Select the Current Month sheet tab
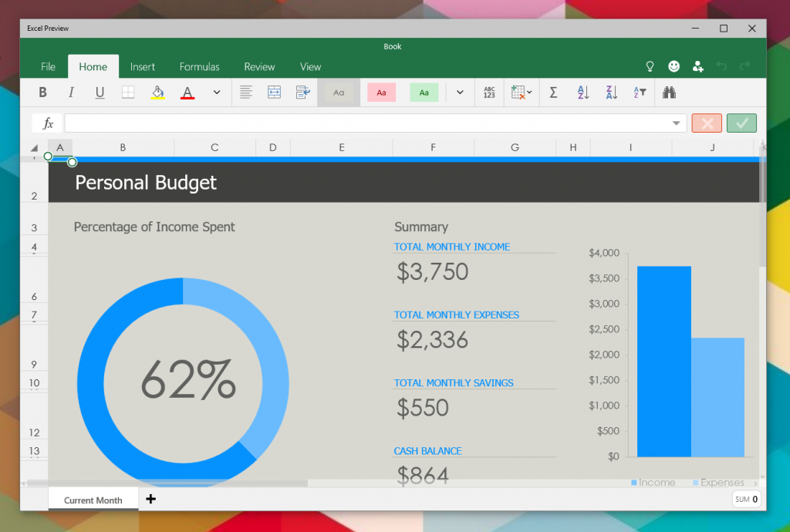Image resolution: width=790 pixels, height=532 pixels. [93, 500]
